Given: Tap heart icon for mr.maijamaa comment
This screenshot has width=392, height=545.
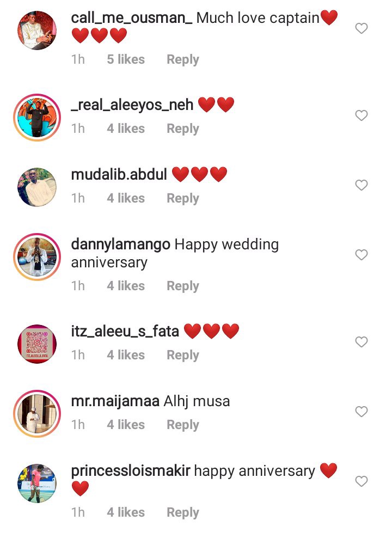Looking at the screenshot, I should [362, 412].
